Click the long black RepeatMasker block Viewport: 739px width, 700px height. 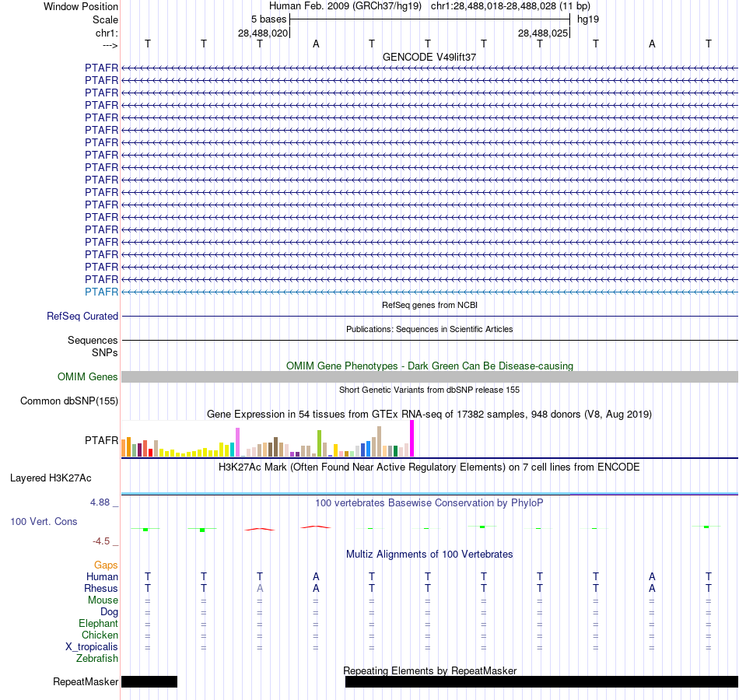541,681
